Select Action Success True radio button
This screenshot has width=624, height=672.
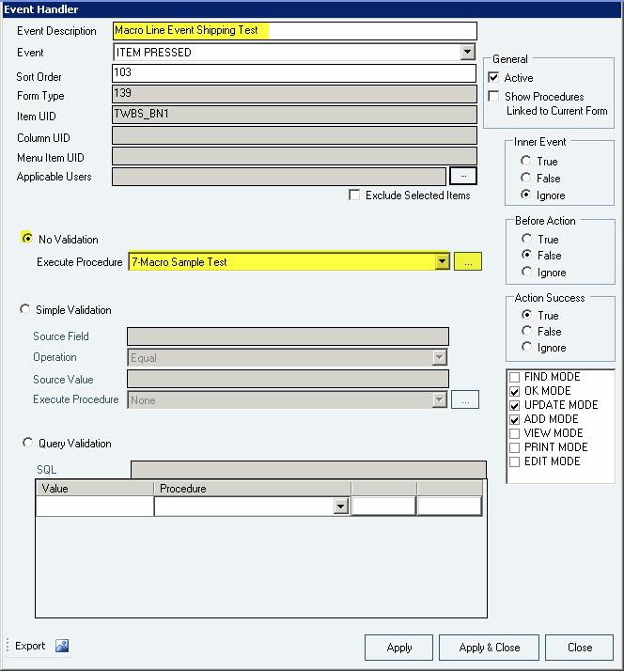tap(526, 315)
